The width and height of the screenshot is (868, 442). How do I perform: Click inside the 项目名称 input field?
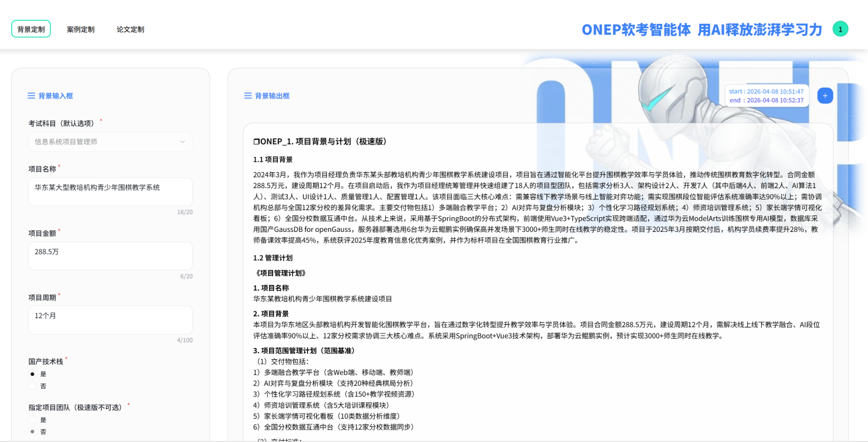[x=110, y=191]
